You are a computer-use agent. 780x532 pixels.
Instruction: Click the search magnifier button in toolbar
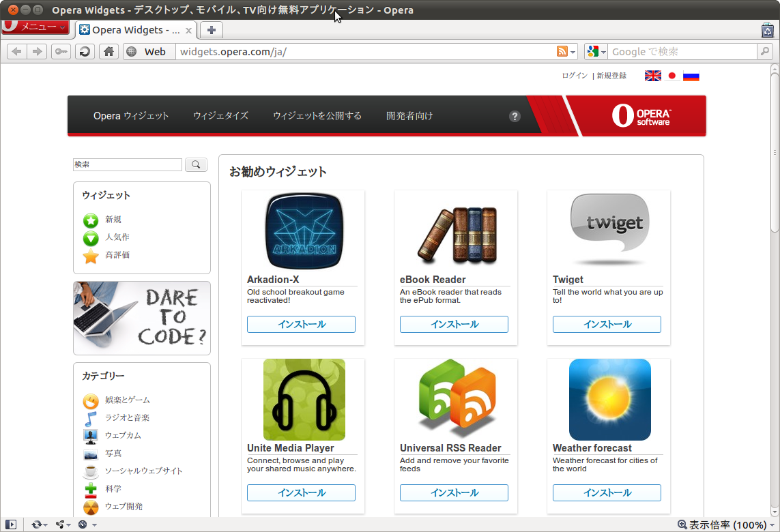click(764, 51)
